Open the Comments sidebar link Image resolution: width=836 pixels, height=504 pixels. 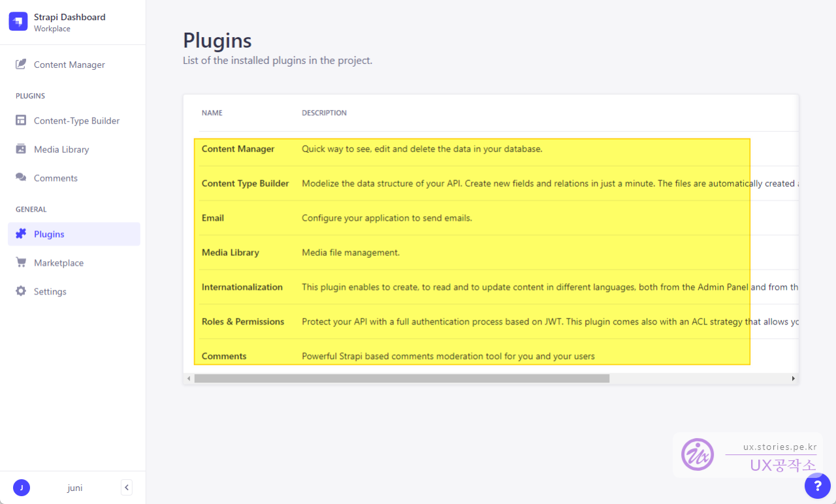click(74, 178)
